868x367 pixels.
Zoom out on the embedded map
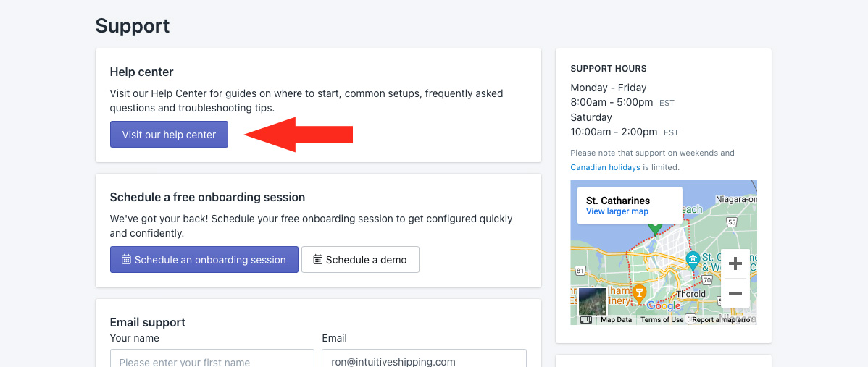pos(735,293)
